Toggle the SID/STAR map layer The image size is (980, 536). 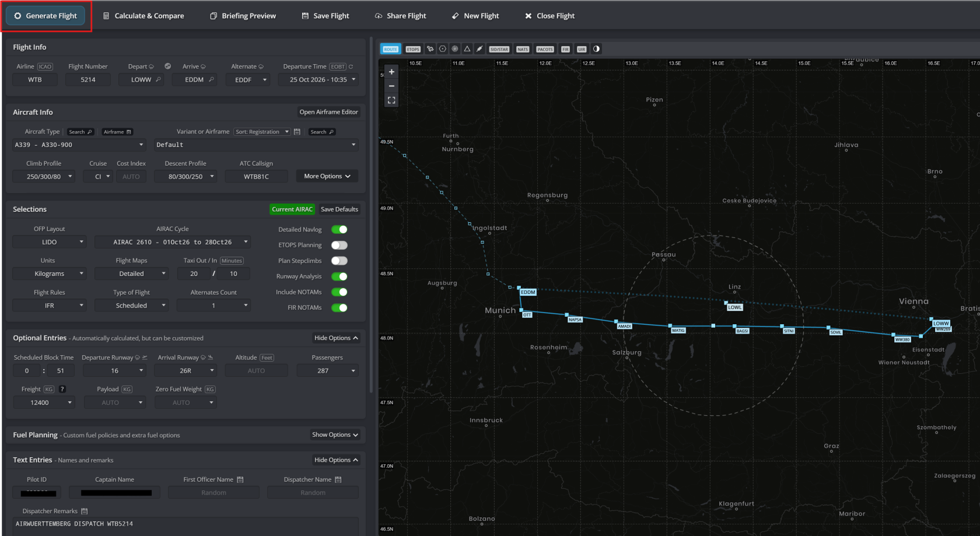[499, 49]
